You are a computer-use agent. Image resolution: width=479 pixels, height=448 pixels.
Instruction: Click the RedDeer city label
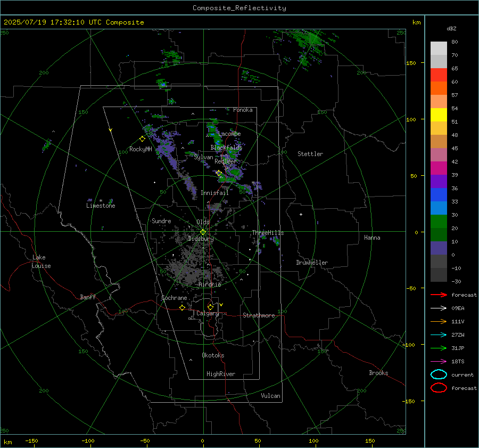226,161
